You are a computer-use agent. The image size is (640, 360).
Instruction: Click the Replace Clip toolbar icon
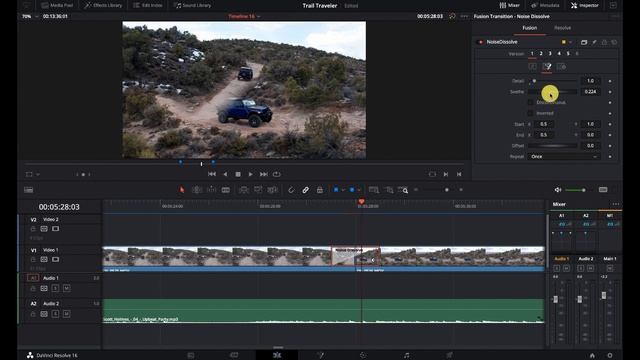[272, 190]
